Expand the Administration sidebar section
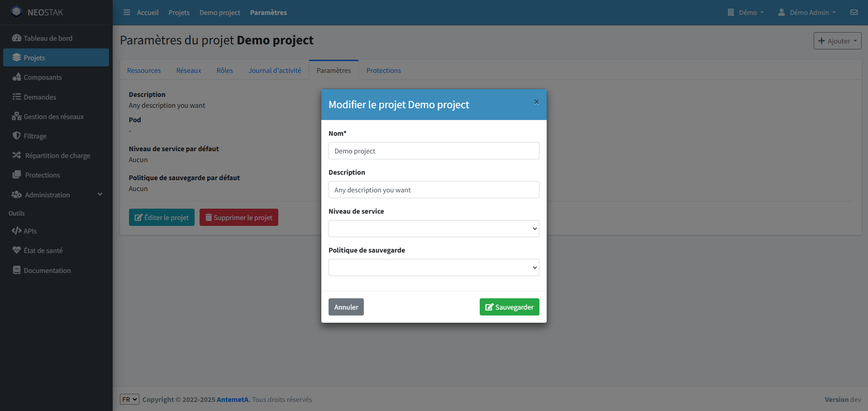Screen dimensions: 868x411 (x=54, y=195)
